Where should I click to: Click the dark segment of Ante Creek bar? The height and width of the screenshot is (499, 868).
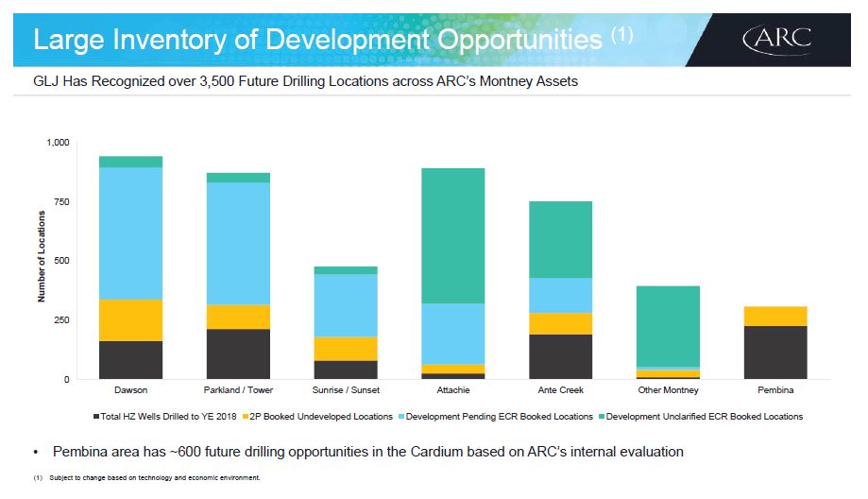point(560,356)
